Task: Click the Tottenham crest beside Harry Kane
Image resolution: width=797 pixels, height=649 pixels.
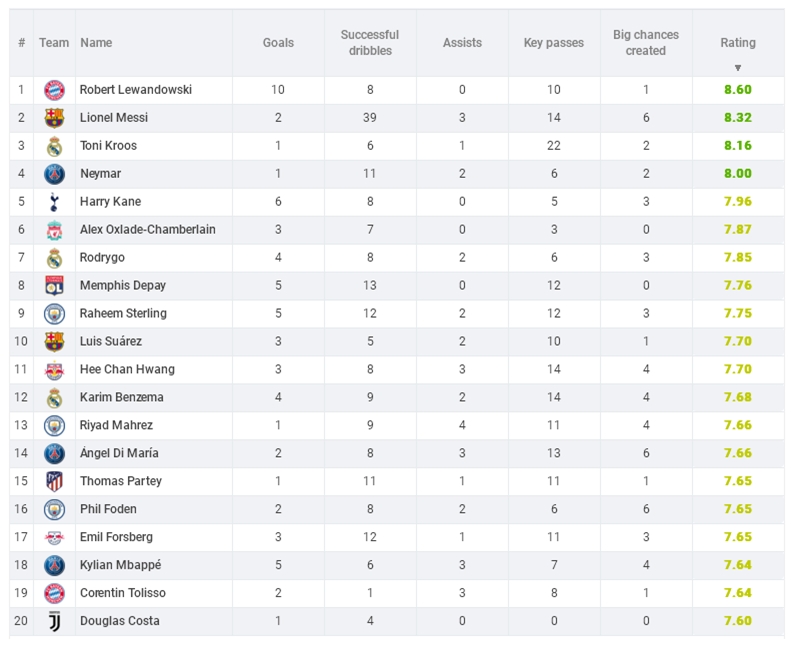Action: coord(54,202)
